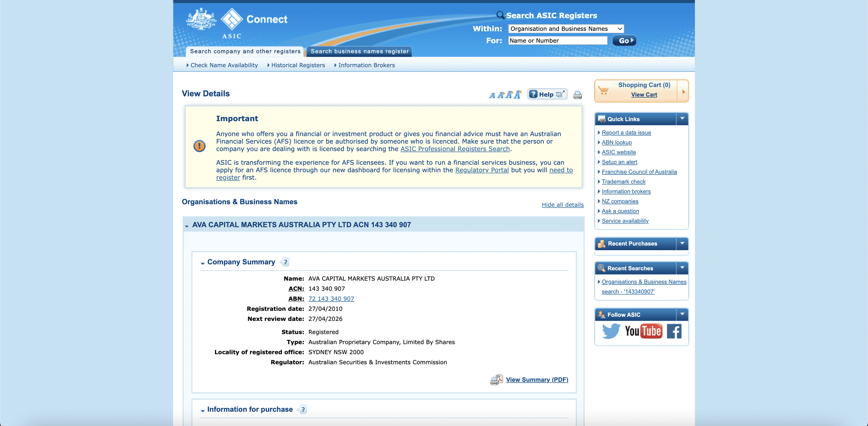Collapse the Quick Links panel
This screenshot has width=868, height=426.
682,119
